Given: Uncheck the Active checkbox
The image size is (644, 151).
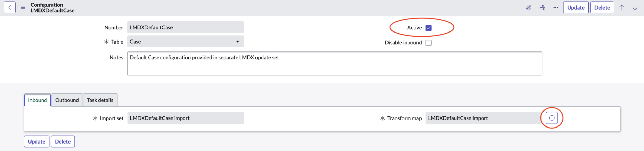Looking at the screenshot, I should (429, 28).
